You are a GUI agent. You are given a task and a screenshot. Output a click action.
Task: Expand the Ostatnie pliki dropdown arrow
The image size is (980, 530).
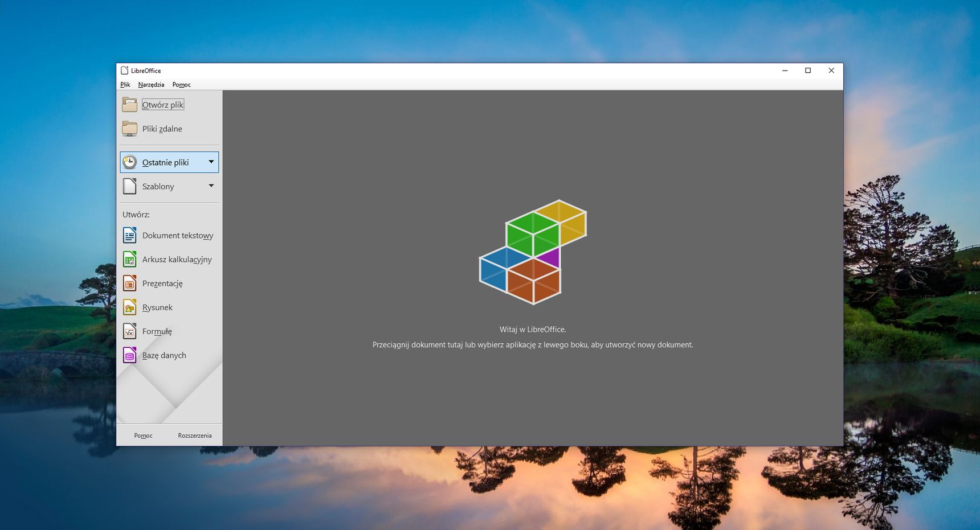pos(211,162)
